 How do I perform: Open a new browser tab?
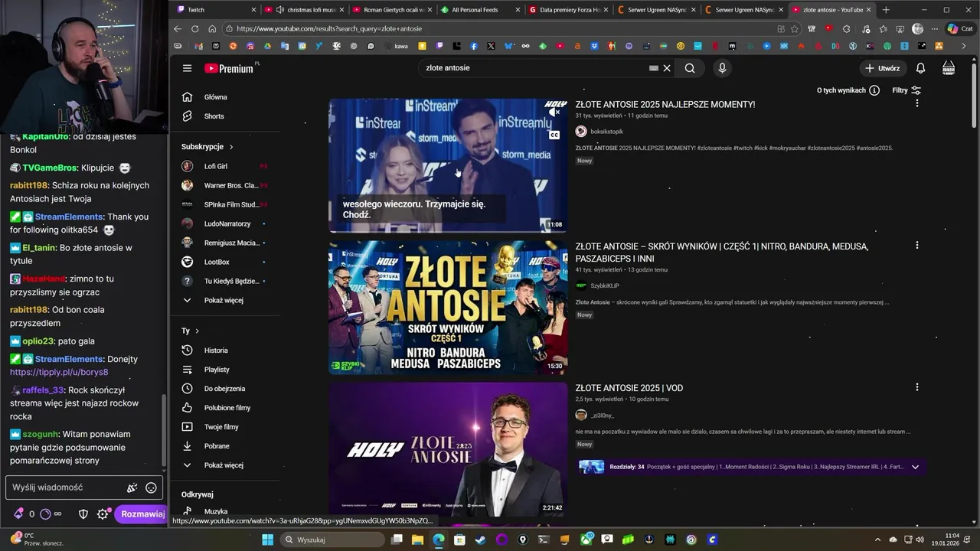(x=886, y=10)
